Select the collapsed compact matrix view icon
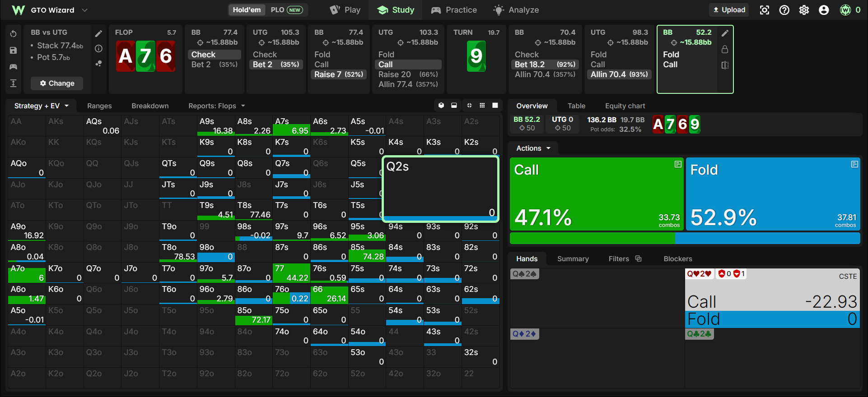 point(469,105)
